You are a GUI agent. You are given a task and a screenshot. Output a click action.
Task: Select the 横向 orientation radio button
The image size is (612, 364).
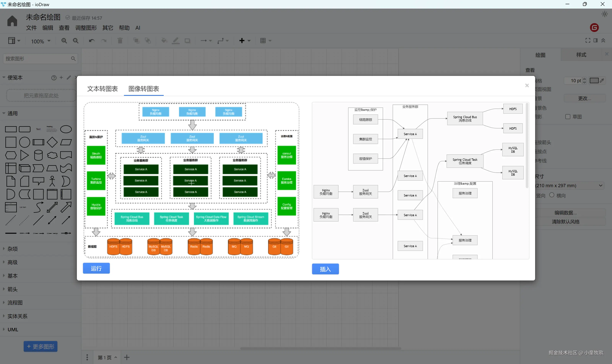pos(552,195)
